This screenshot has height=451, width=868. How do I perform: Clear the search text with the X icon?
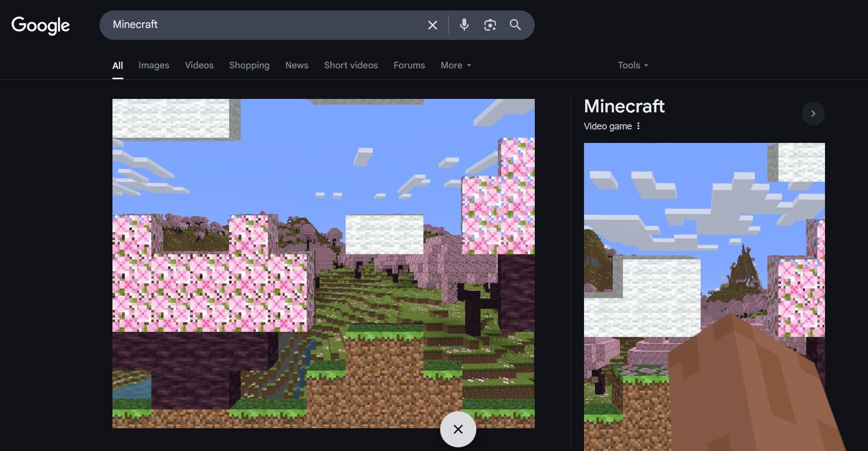coord(432,25)
